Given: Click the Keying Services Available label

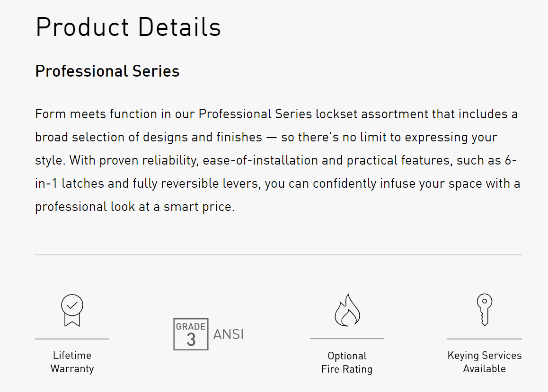Looking at the screenshot, I should [x=484, y=362].
